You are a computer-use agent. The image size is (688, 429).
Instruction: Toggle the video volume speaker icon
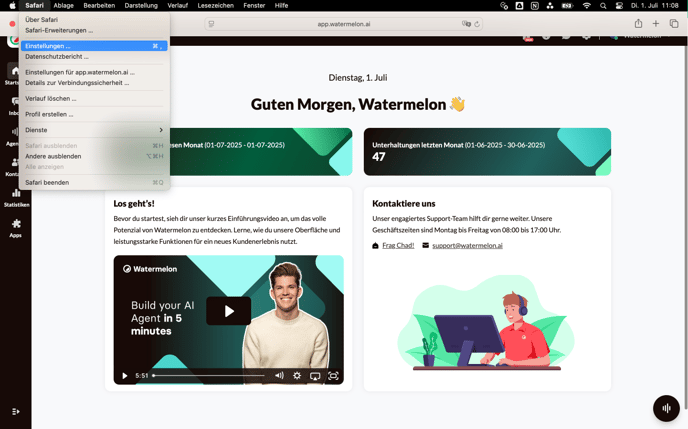(279, 375)
